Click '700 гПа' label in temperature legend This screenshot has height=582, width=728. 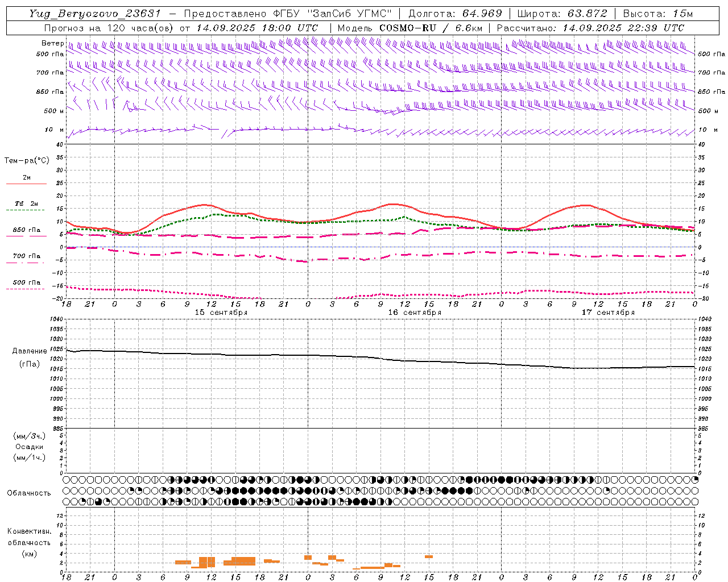coord(26,256)
